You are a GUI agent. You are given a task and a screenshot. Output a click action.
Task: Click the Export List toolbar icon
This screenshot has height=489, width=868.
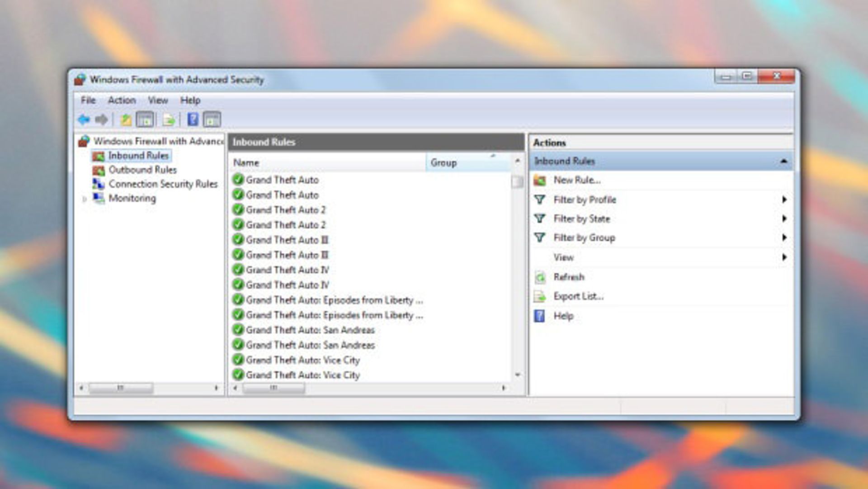pyautogui.click(x=169, y=120)
